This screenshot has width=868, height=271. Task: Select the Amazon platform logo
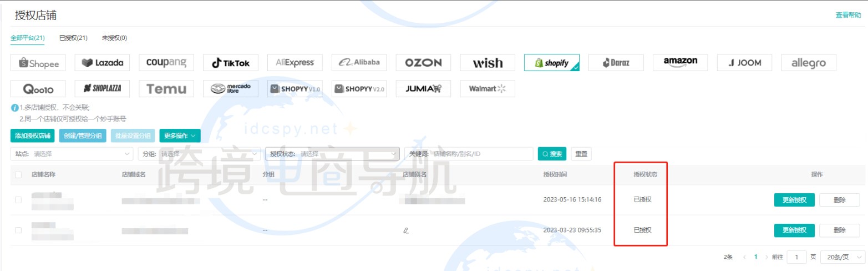point(680,63)
